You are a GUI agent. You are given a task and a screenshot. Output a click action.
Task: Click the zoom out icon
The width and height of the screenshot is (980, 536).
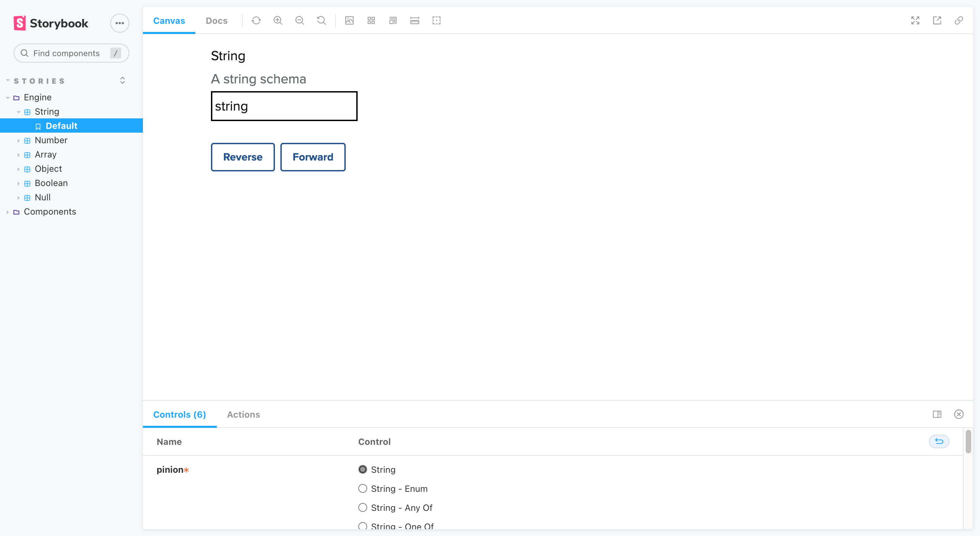(300, 20)
